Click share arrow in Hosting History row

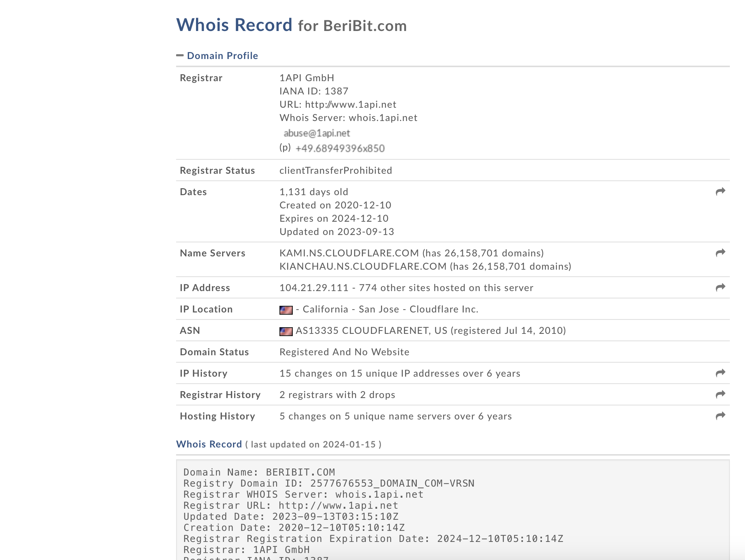tap(720, 416)
